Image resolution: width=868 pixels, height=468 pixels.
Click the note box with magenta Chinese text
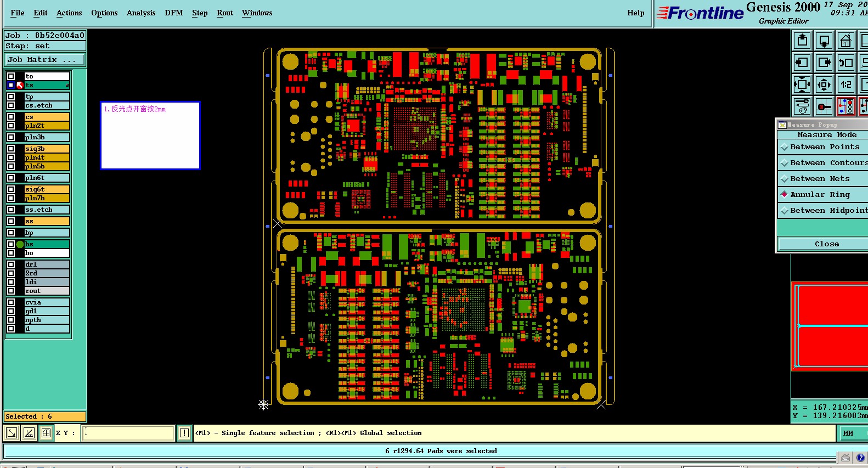point(150,136)
